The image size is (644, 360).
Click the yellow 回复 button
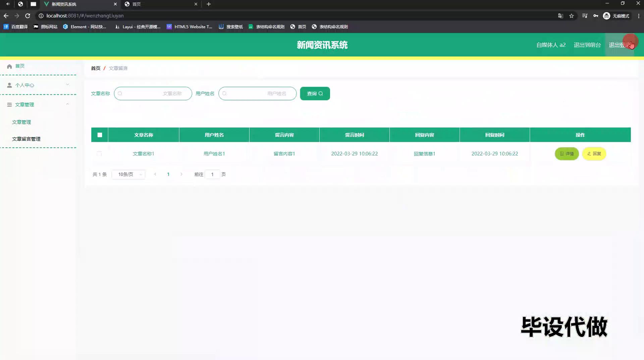pos(594,154)
